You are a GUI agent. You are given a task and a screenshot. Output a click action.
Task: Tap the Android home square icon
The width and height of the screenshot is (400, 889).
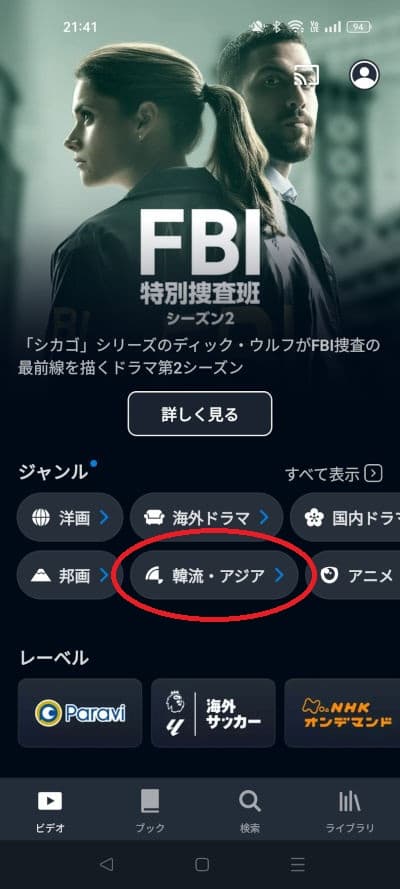202,864
